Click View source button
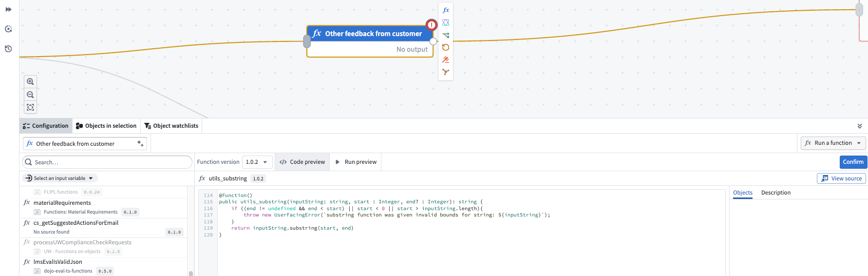 click(841, 178)
